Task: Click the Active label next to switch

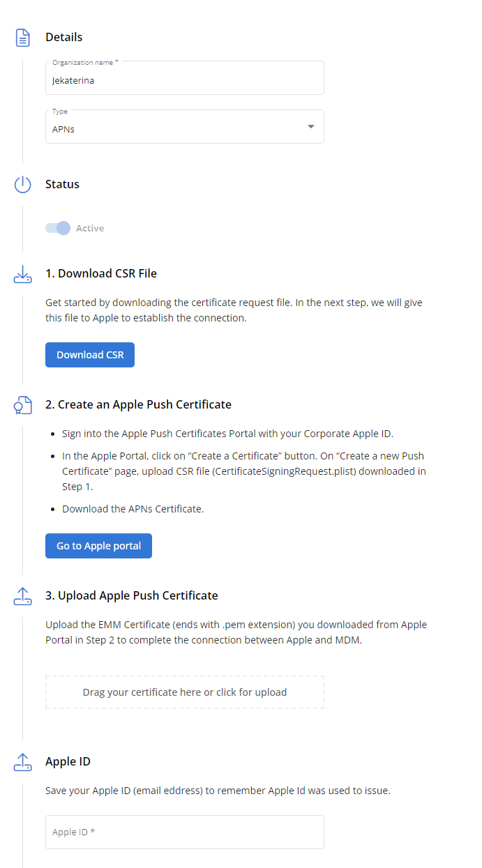Action: coord(90,229)
